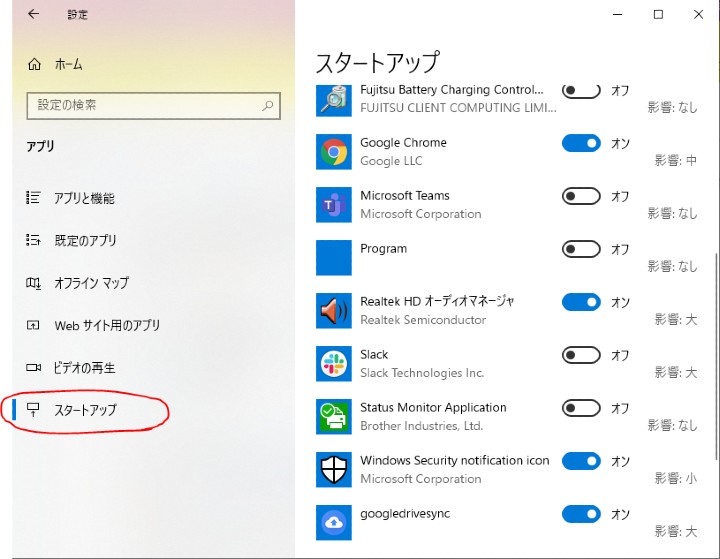The height and width of the screenshot is (559, 720).
Task: Click the オフライン マップ map icon
Action: click(x=33, y=283)
